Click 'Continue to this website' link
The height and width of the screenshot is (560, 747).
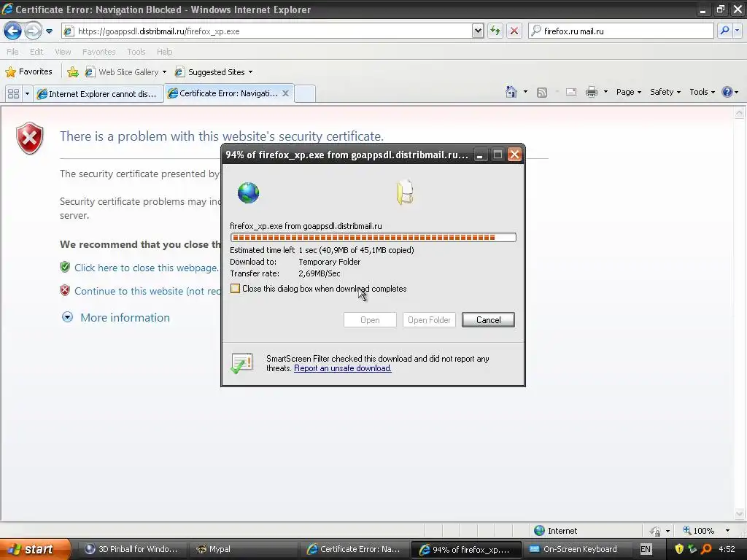147,291
